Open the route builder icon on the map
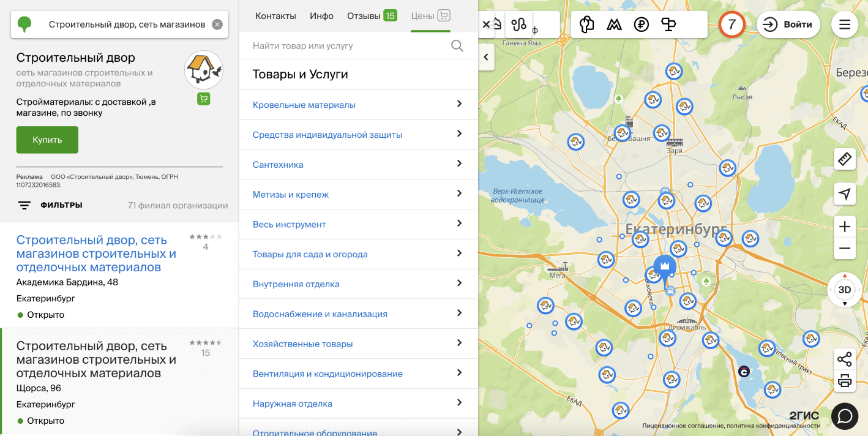Viewport: 868px width, 436px height. click(x=519, y=24)
